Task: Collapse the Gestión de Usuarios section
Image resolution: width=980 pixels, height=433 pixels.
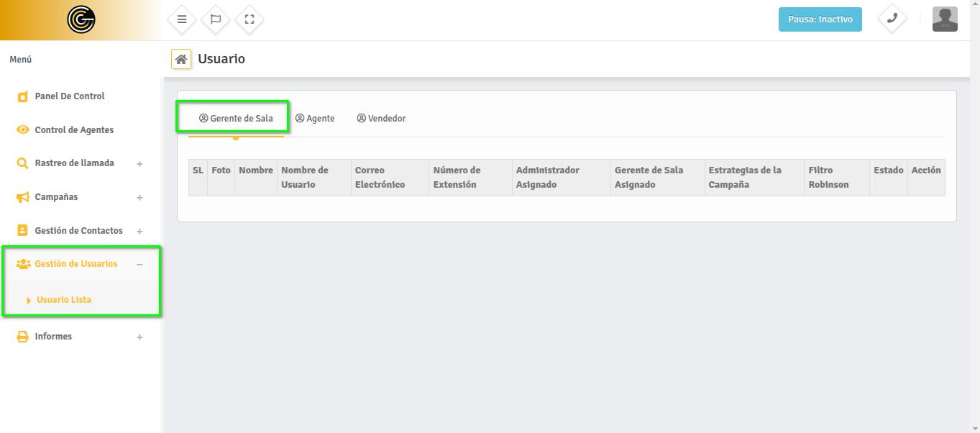Action: click(x=139, y=265)
